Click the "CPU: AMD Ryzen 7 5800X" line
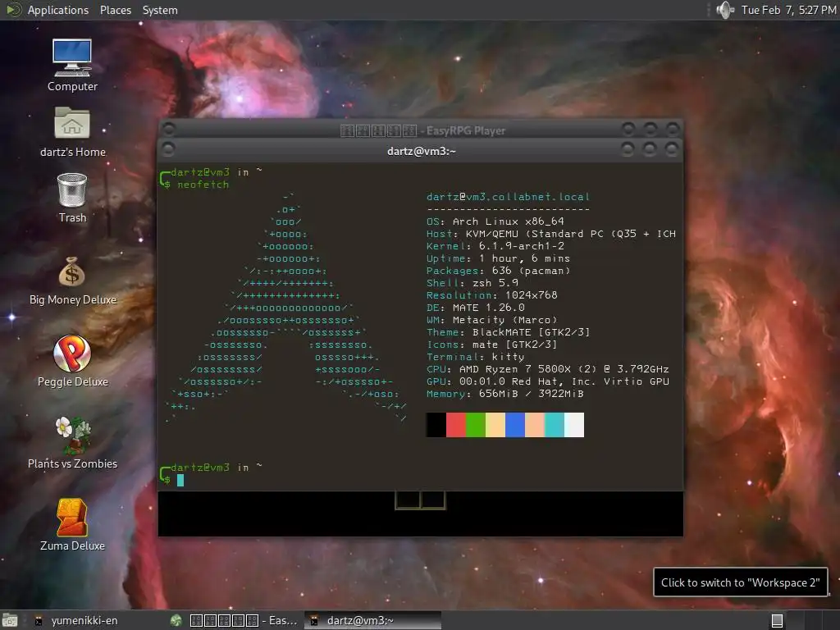Image resolution: width=840 pixels, height=630 pixels. coord(547,369)
